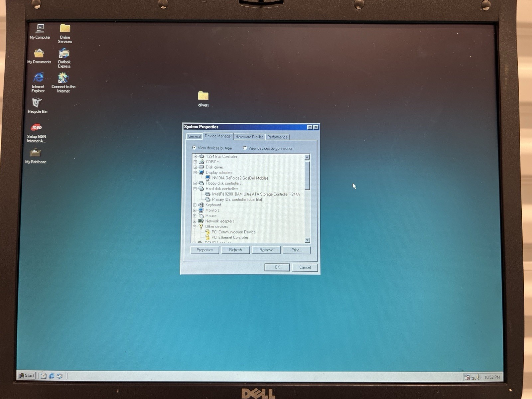Click the Show Desktop quick launch icon
This screenshot has width=532, height=399.
(x=44, y=376)
